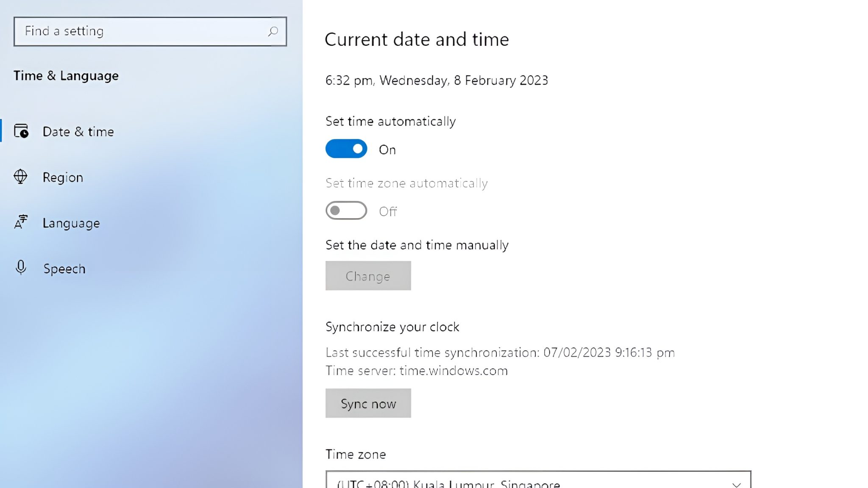
Task: Open the Date & time settings page
Action: [78, 131]
